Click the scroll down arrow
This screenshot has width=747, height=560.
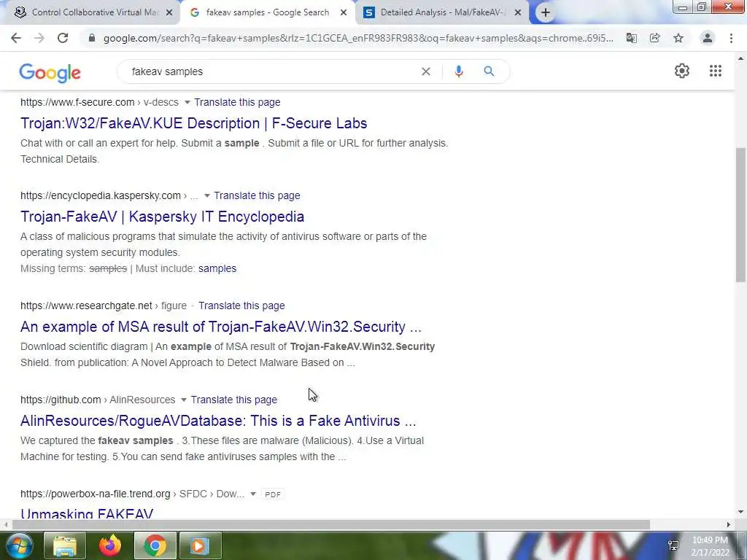tap(740, 513)
